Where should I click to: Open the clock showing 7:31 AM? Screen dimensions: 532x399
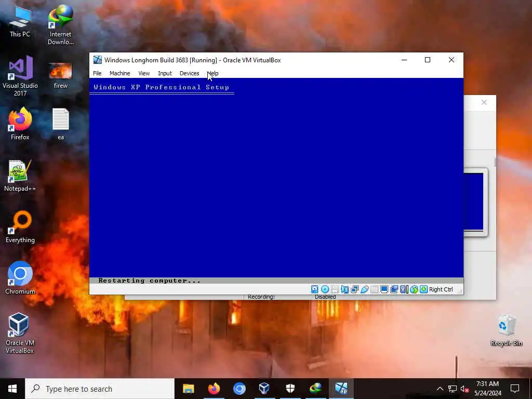(487, 389)
